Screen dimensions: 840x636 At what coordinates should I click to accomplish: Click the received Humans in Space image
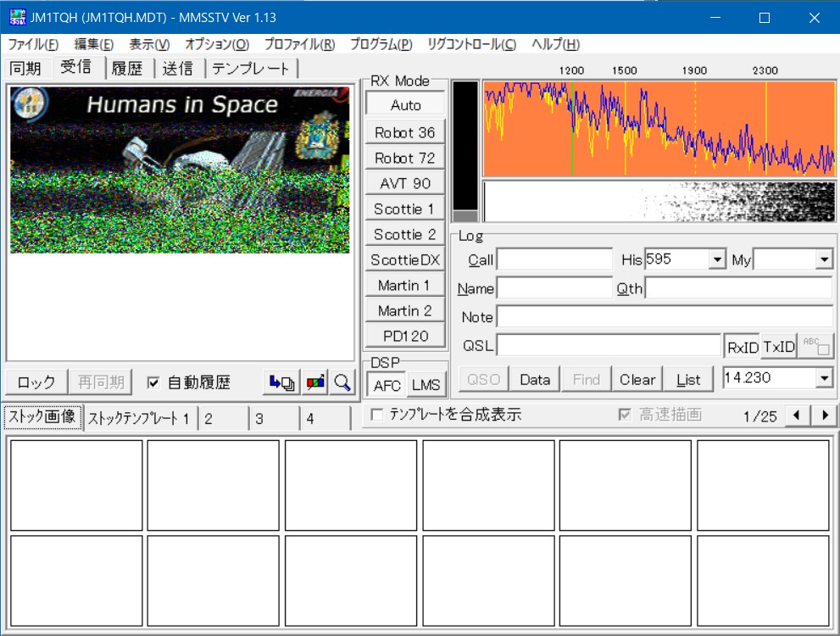(x=180, y=170)
